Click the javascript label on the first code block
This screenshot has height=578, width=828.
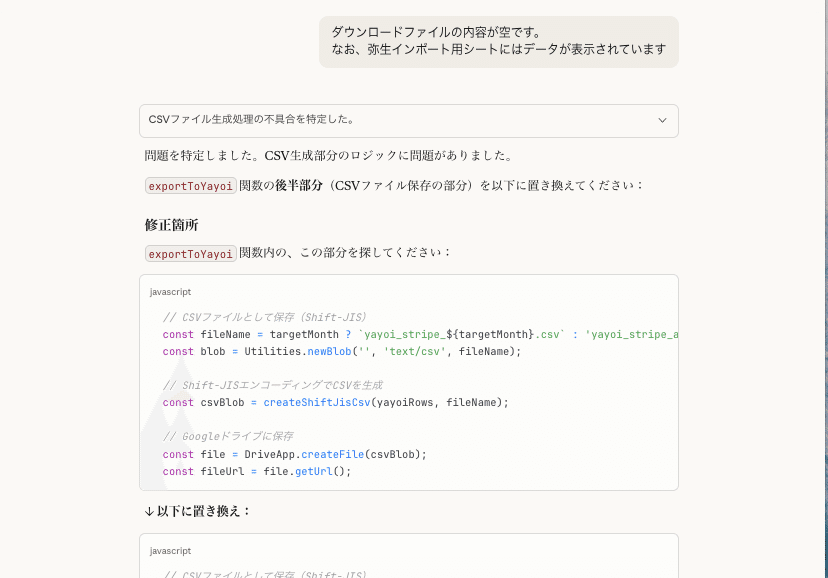[x=170, y=292]
